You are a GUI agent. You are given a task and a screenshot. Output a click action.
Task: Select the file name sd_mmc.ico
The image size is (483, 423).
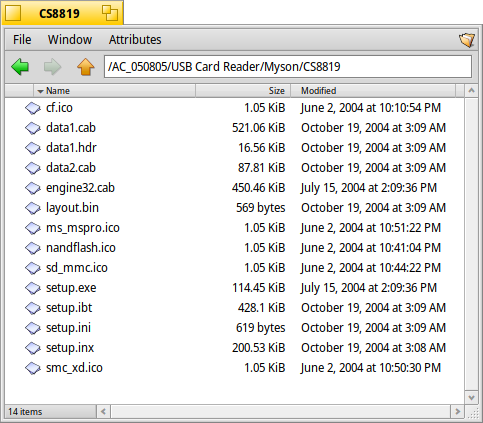click(x=77, y=268)
